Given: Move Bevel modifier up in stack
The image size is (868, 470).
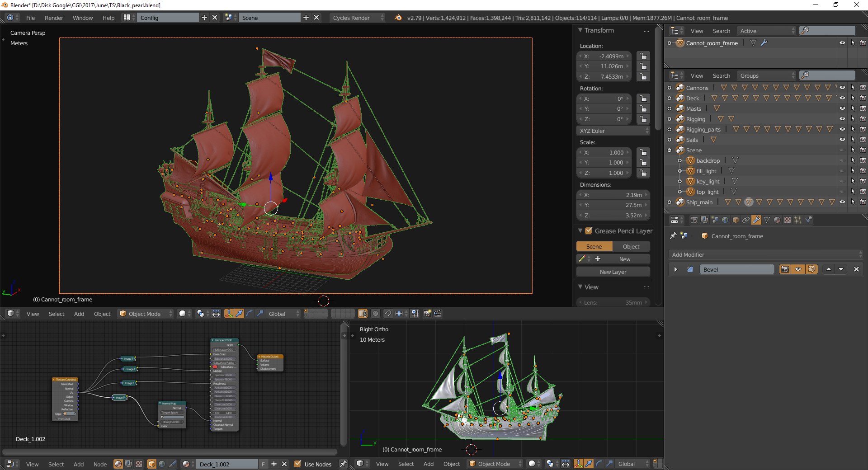Looking at the screenshot, I should pyautogui.click(x=829, y=269).
